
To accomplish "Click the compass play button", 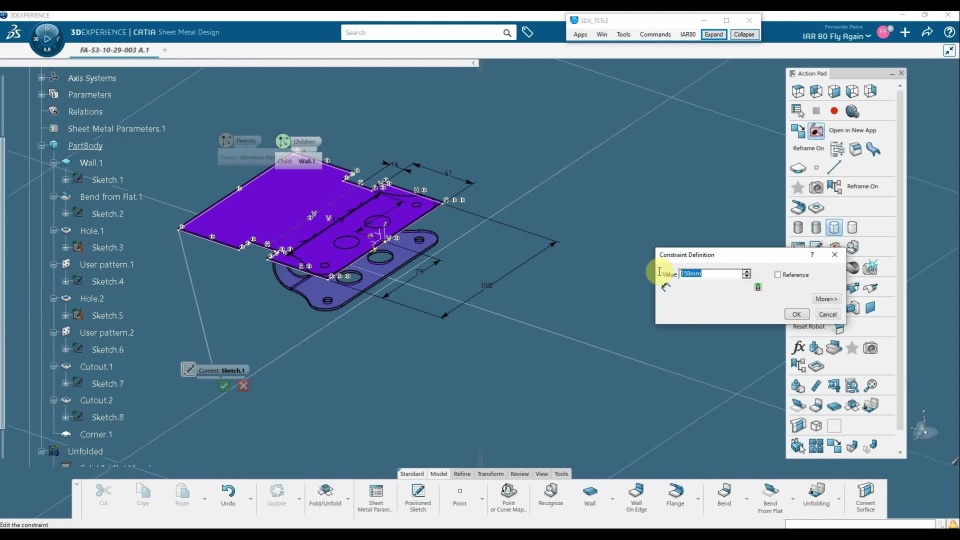I will 47,39.
